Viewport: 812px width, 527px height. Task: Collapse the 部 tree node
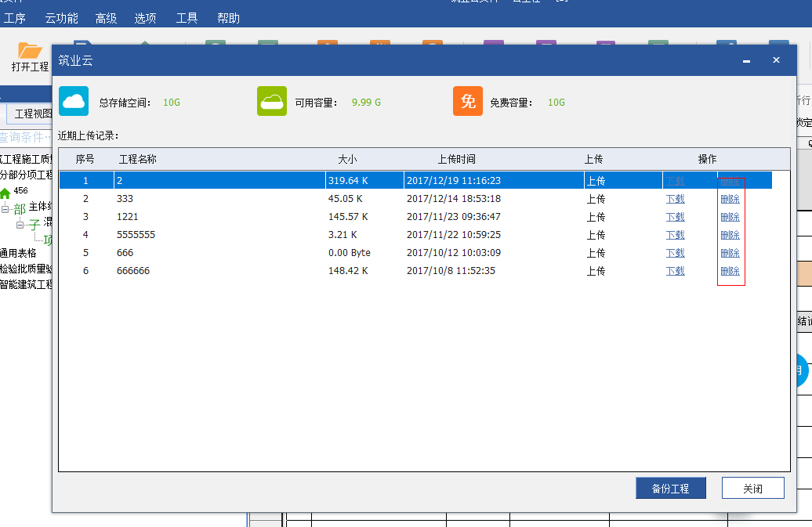5,209
